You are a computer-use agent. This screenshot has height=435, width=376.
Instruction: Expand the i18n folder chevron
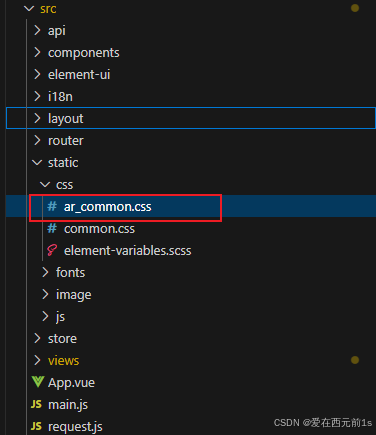tap(37, 96)
